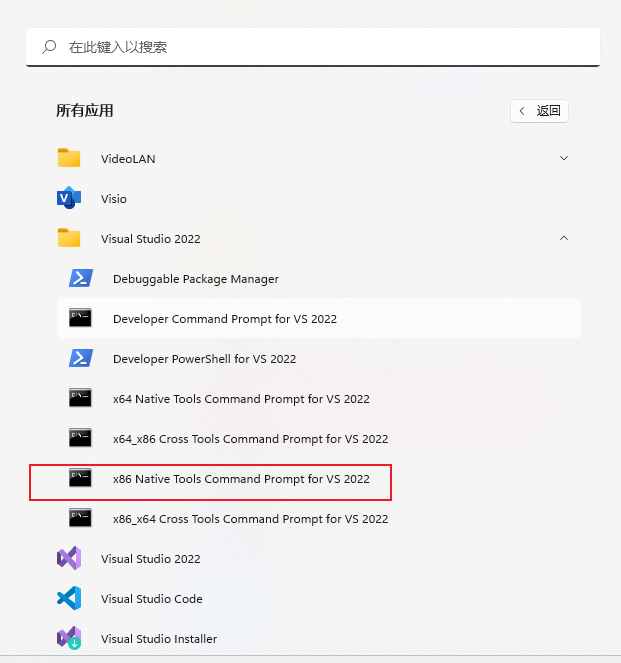Click the 所有应用 heading

(x=85, y=111)
